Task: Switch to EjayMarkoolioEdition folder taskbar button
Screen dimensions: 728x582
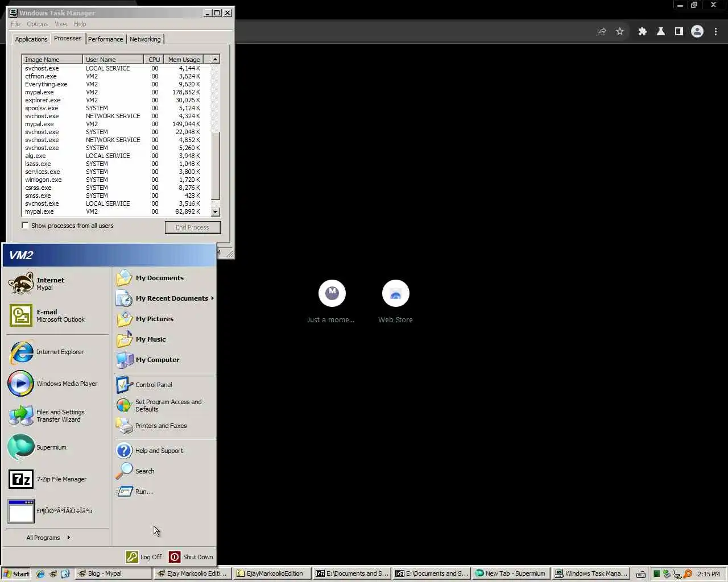Action: [x=272, y=574]
